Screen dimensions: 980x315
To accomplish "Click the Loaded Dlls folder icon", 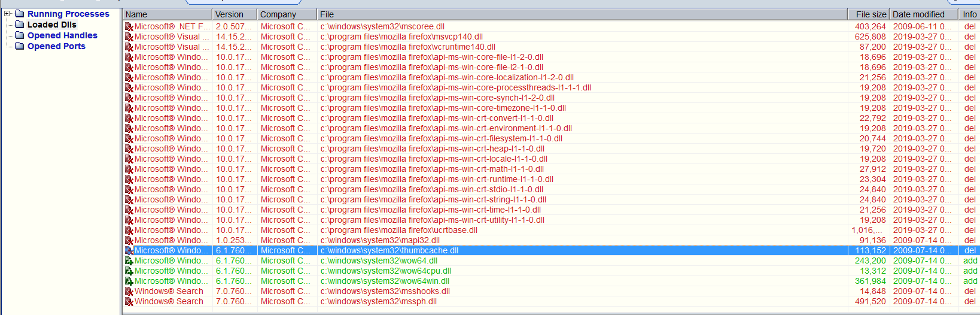I will click(x=20, y=25).
